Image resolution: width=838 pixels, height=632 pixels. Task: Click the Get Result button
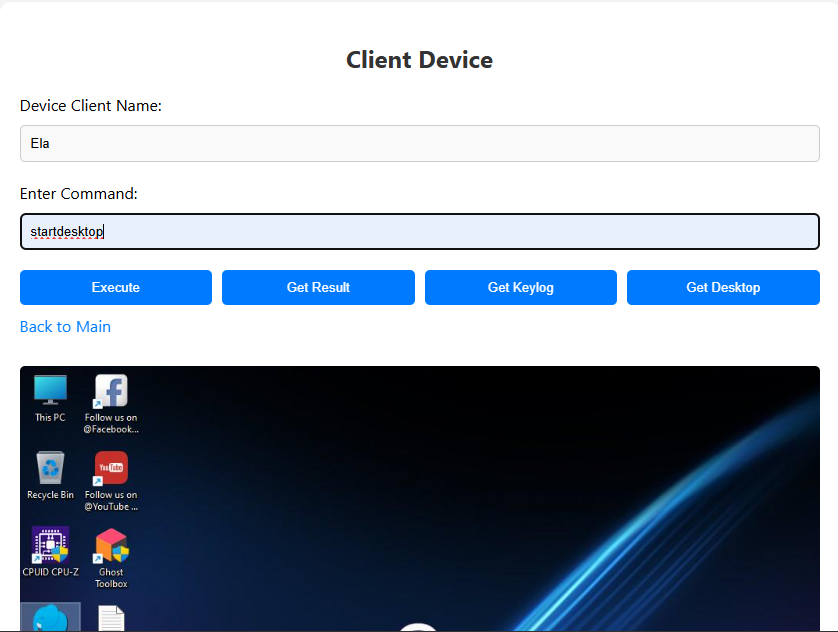click(319, 287)
